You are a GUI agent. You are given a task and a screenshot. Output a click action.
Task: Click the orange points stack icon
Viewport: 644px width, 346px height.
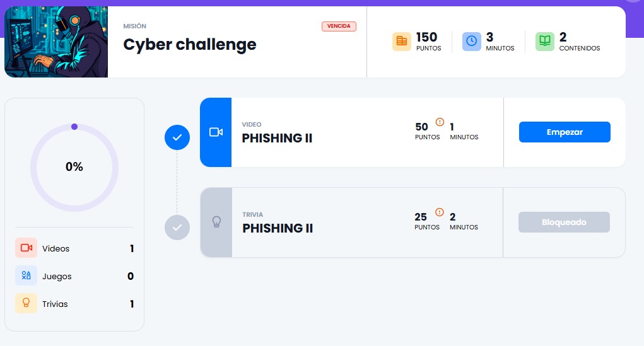401,42
